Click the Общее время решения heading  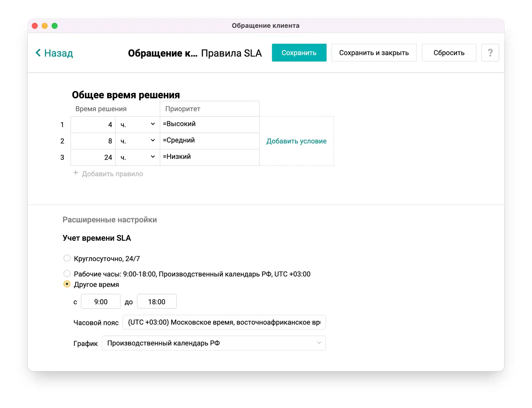point(126,95)
